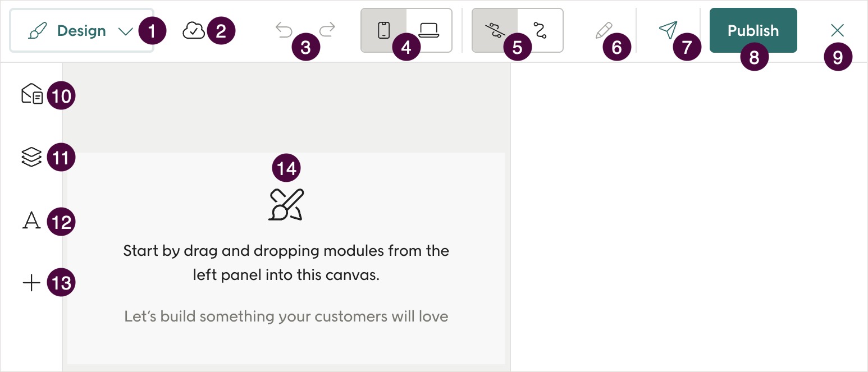Viewport: 868px width, 372px height.
Task: Click the paintbrush Design icon
Action: pos(38,31)
